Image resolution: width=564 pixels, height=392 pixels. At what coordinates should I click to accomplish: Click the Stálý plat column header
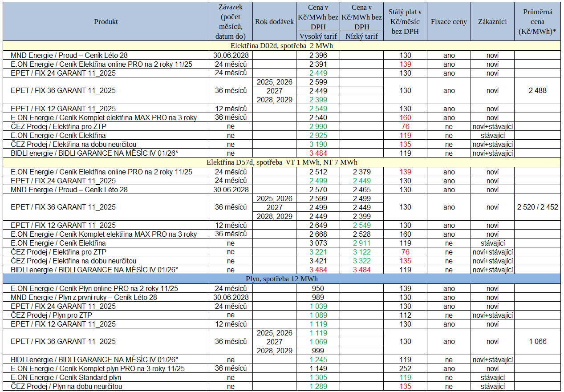[x=405, y=22]
